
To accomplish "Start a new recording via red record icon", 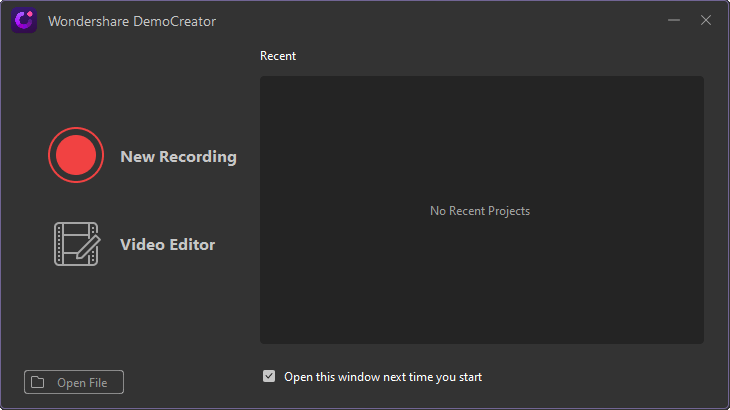I will [x=76, y=155].
